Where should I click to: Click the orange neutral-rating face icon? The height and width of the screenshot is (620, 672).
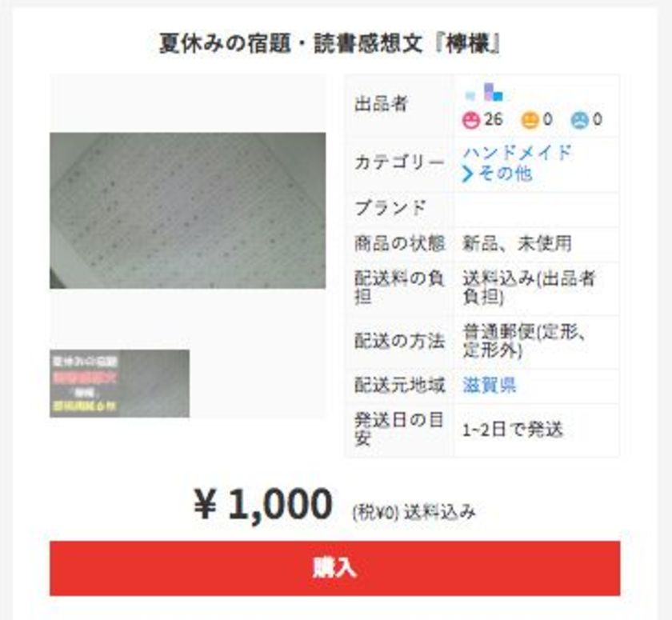[x=530, y=120]
